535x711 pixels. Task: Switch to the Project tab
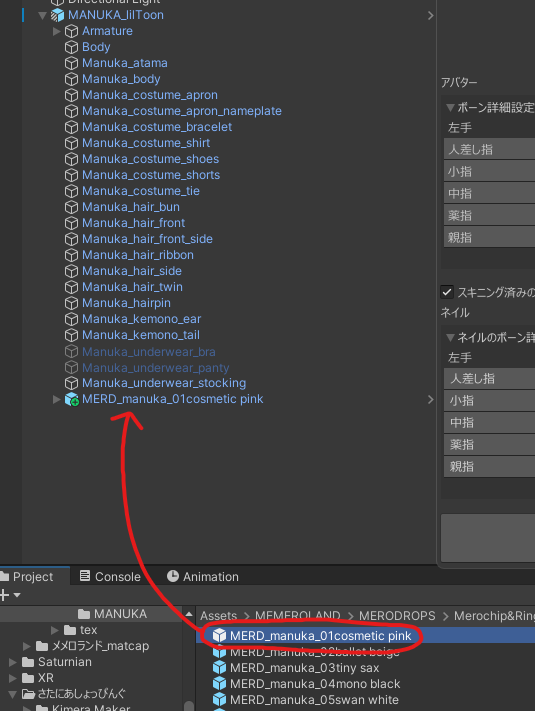(34, 576)
